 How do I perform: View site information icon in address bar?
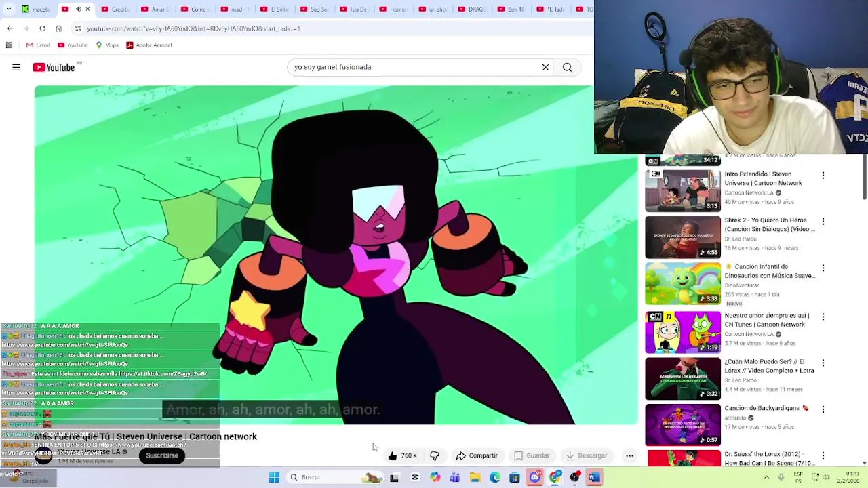(78, 28)
